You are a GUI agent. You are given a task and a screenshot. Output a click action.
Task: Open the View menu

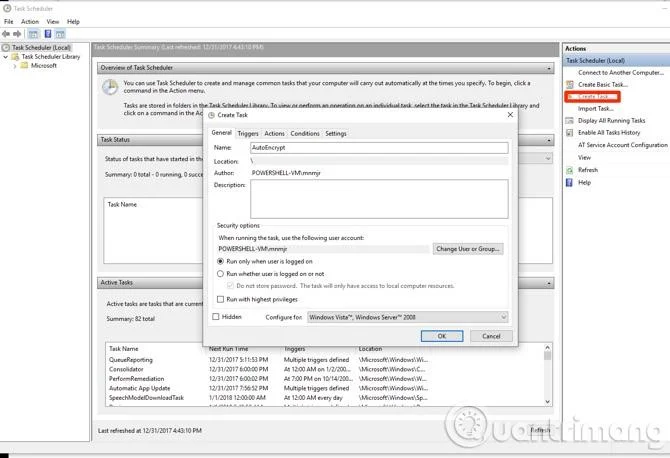pos(53,21)
